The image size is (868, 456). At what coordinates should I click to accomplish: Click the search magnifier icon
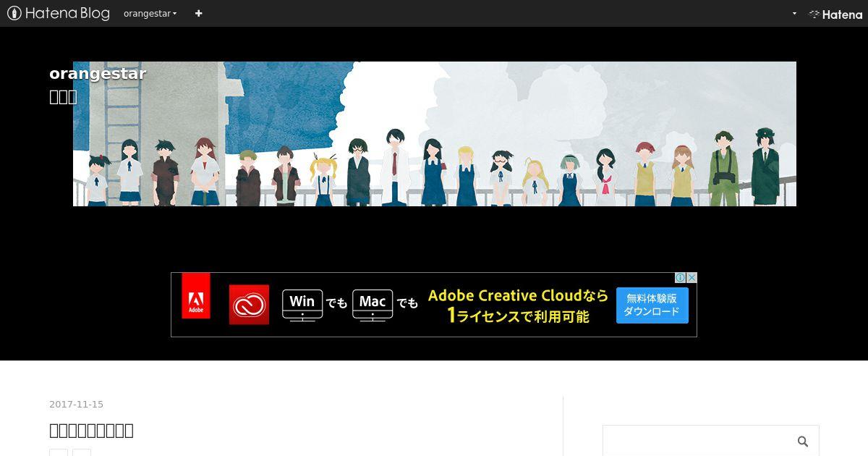coord(803,442)
